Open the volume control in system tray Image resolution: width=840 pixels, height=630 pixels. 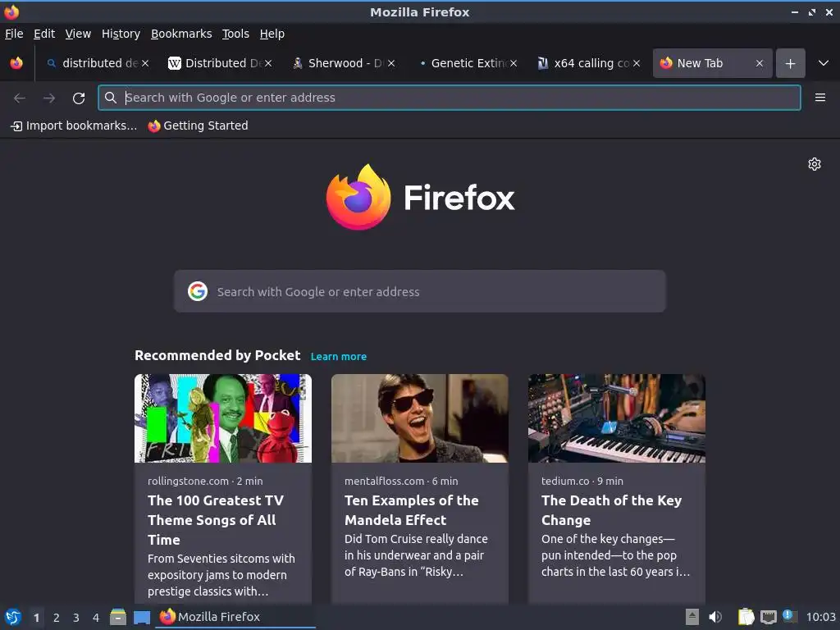coord(715,617)
